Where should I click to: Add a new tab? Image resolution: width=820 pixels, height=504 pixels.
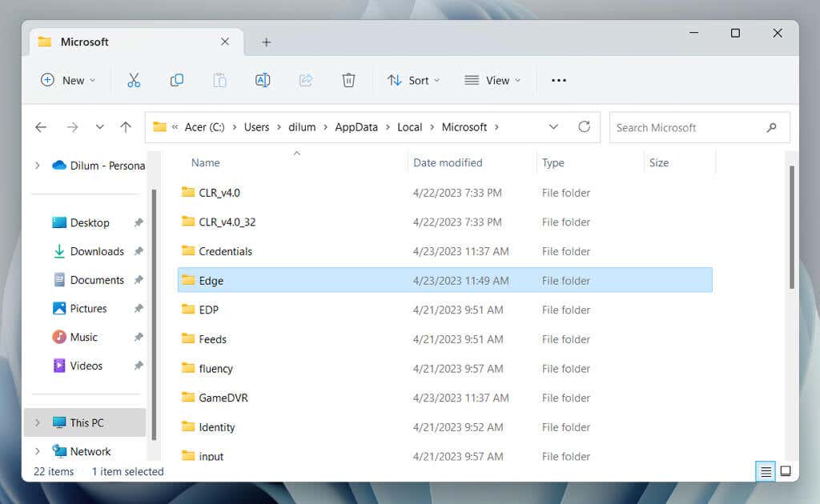[x=267, y=42]
